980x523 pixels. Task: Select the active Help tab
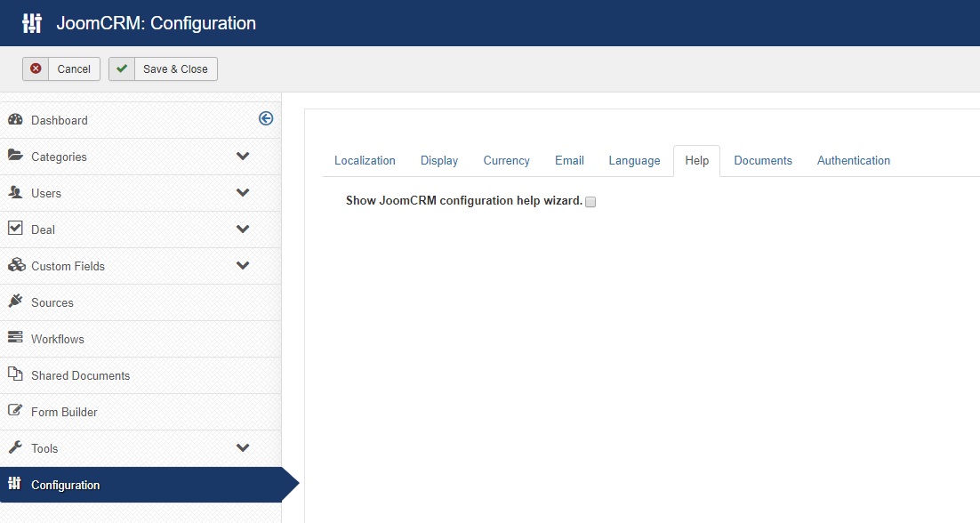tap(697, 161)
